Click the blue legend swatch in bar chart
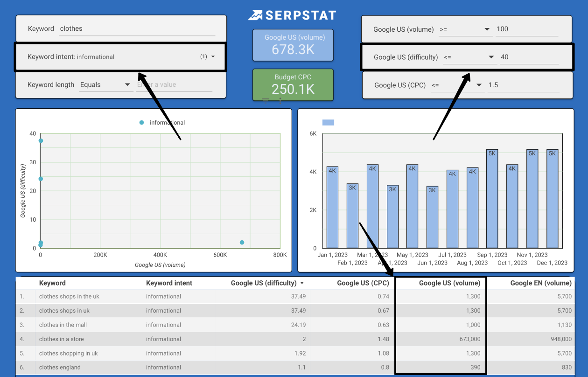The image size is (588, 377). tap(328, 123)
